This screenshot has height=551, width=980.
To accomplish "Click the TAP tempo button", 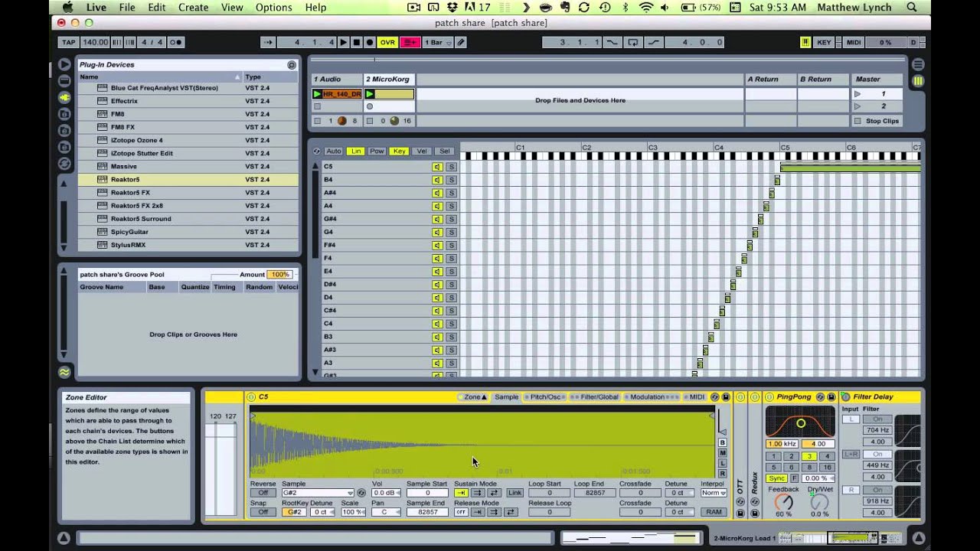I will [x=69, y=42].
